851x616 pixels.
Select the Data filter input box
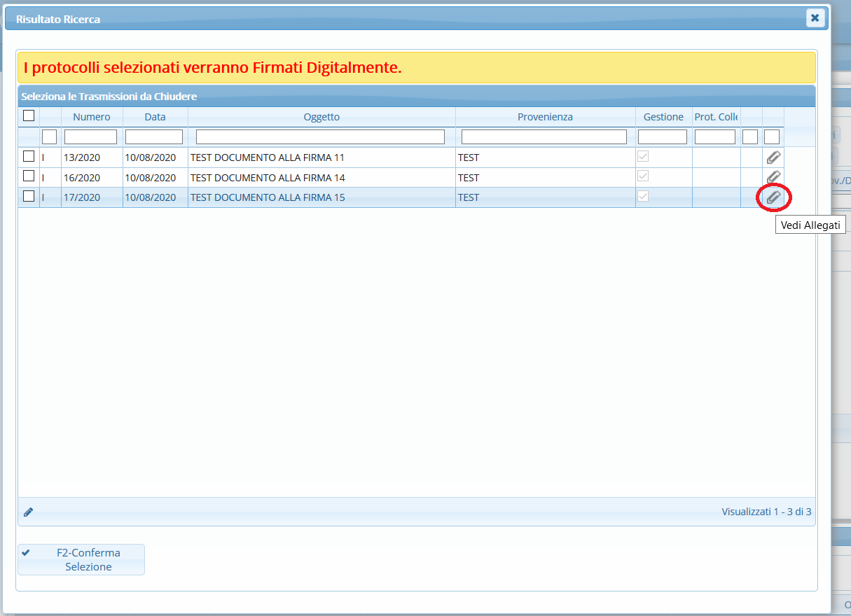tap(154, 136)
